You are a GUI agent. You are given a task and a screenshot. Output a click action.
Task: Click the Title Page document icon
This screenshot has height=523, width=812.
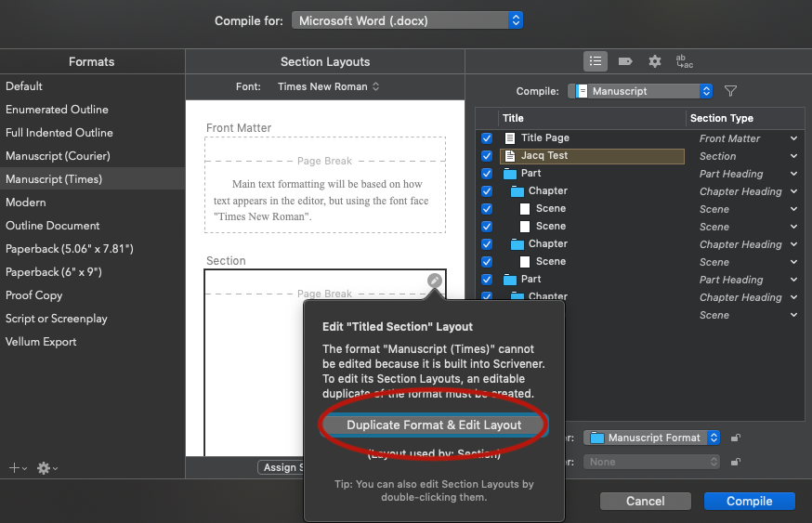pyautogui.click(x=509, y=138)
